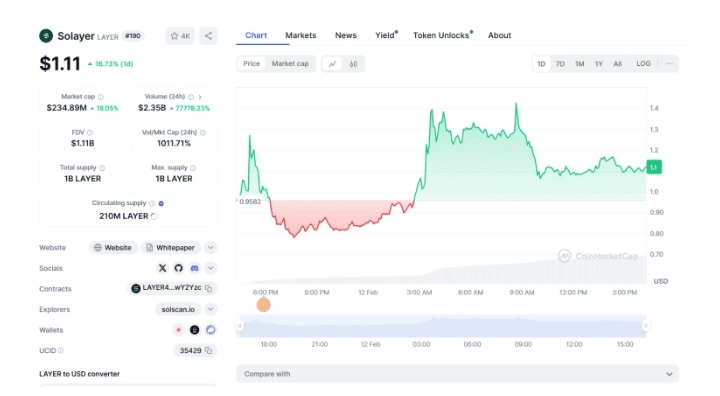Image resolution: width=720 pixels, height=396 pixels.
Task: Open the solscan.io explorer link
Action: tap(178, 309)
